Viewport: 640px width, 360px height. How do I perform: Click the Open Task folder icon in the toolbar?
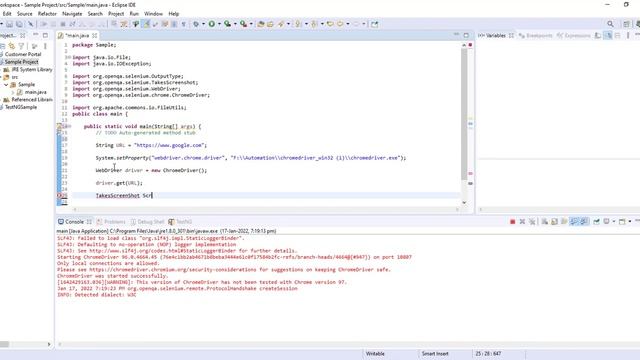click(270, 24)
